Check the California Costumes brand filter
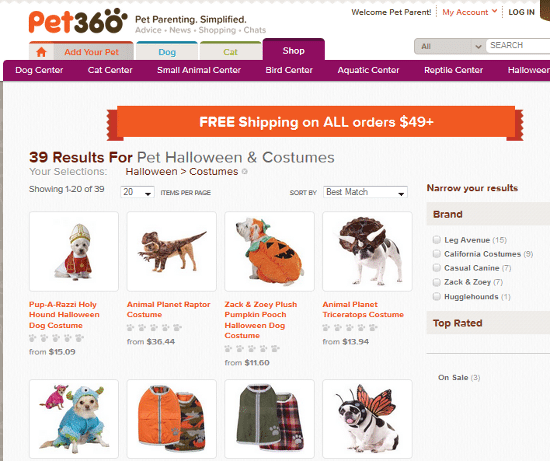The width and height of the screenshot is (550, 461). coord(437,254)
